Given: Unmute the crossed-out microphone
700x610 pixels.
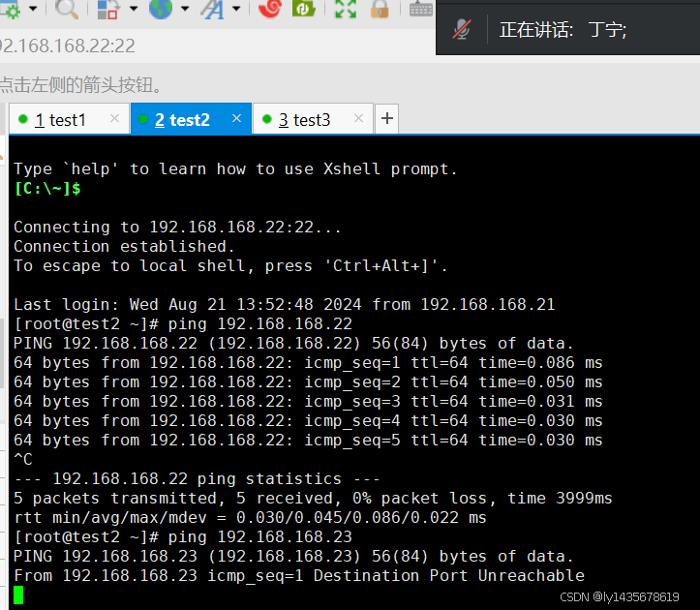Looking at the screenshot, I should [x=463, y=30].
